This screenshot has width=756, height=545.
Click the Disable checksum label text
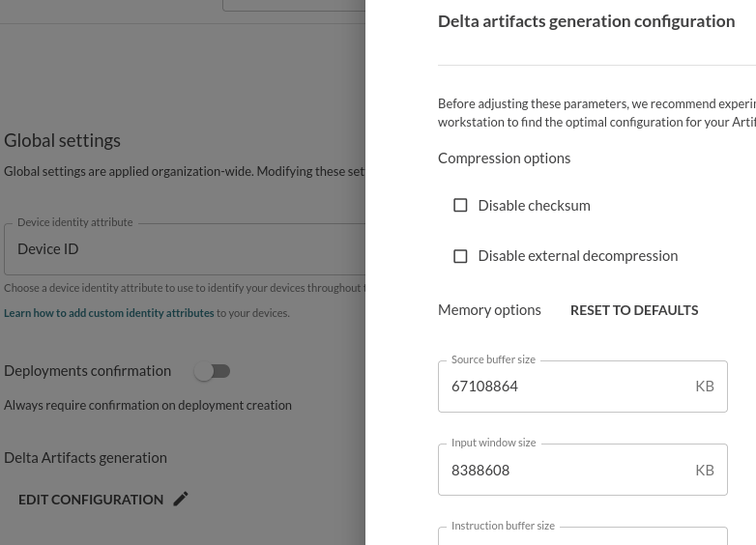[x=534, y=205]
